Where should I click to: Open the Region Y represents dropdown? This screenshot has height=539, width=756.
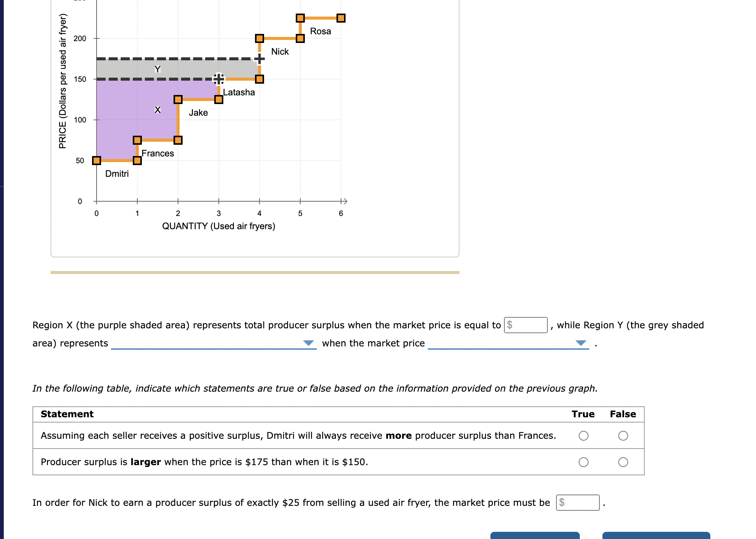tap(214, 343)
